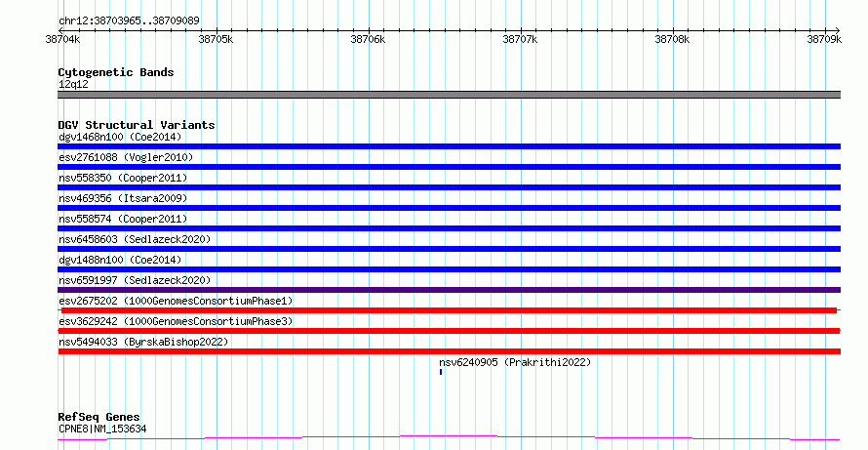868x450 pixels.
Task: Select the Cytogenetic Bands track title
Action: point(116,72)
